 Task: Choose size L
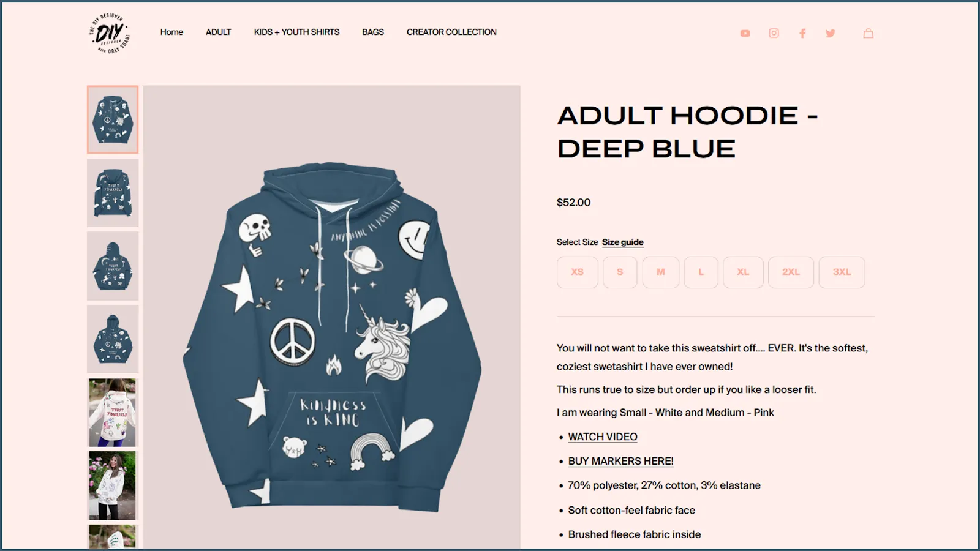pyautogui.click(x=701, y=272)
